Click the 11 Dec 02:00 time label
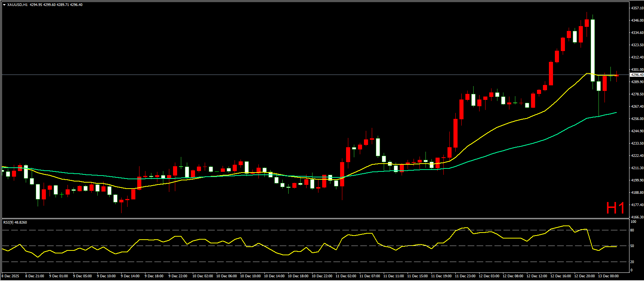 click(346, 276)
